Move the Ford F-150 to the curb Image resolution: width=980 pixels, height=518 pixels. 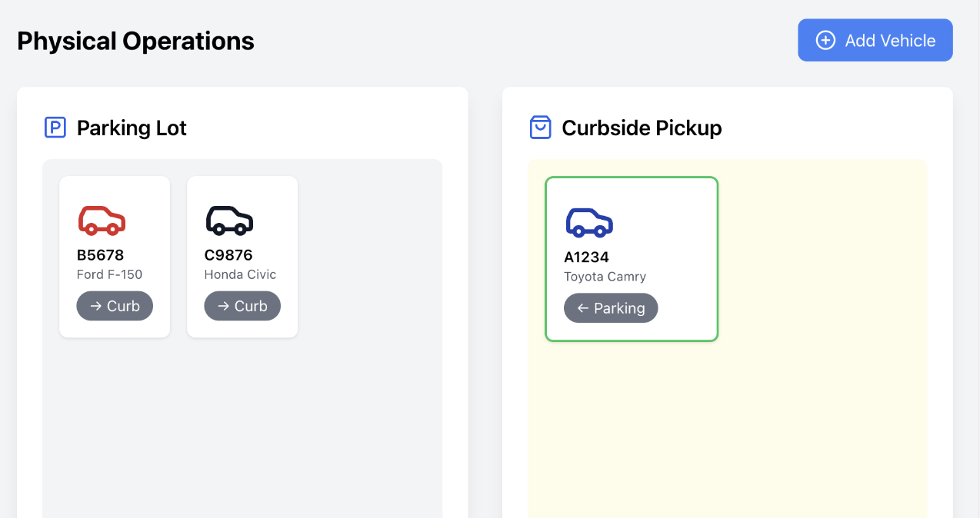pos(115,306)
